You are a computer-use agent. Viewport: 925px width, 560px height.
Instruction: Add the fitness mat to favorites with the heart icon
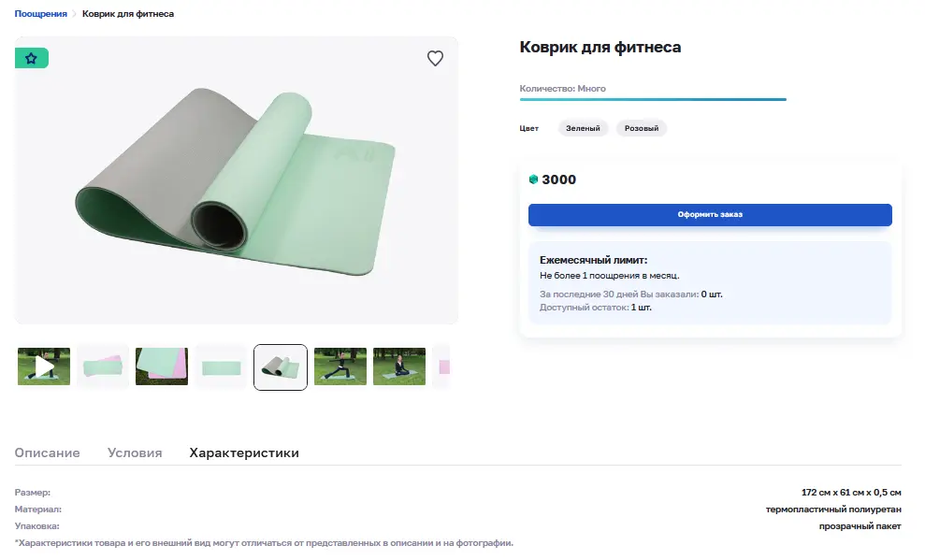pos(435,58)
